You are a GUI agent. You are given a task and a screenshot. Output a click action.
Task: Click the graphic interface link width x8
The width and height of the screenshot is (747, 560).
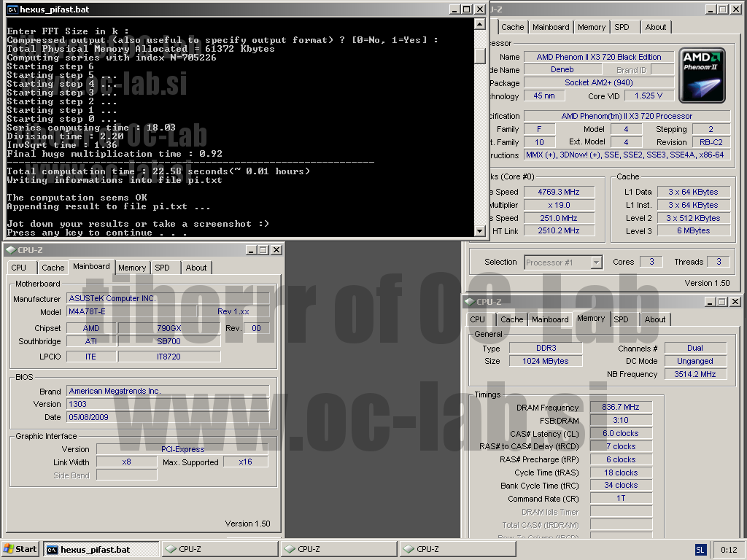click(127, 462)
